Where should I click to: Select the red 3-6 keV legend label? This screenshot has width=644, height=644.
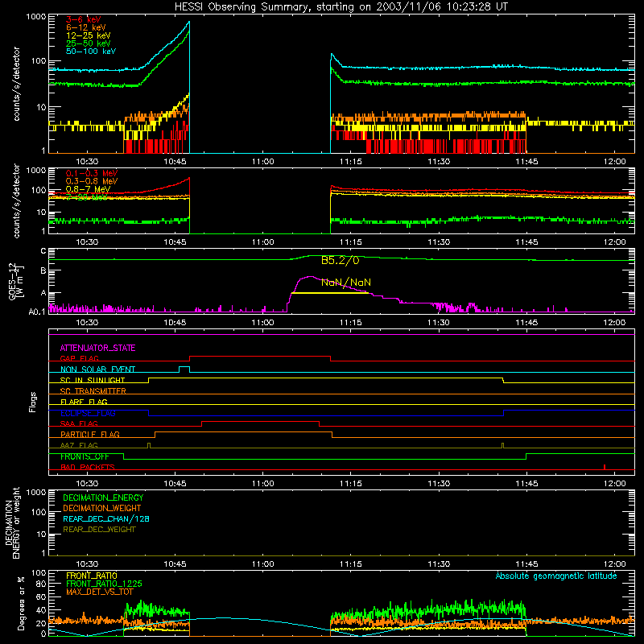point(84,19)
